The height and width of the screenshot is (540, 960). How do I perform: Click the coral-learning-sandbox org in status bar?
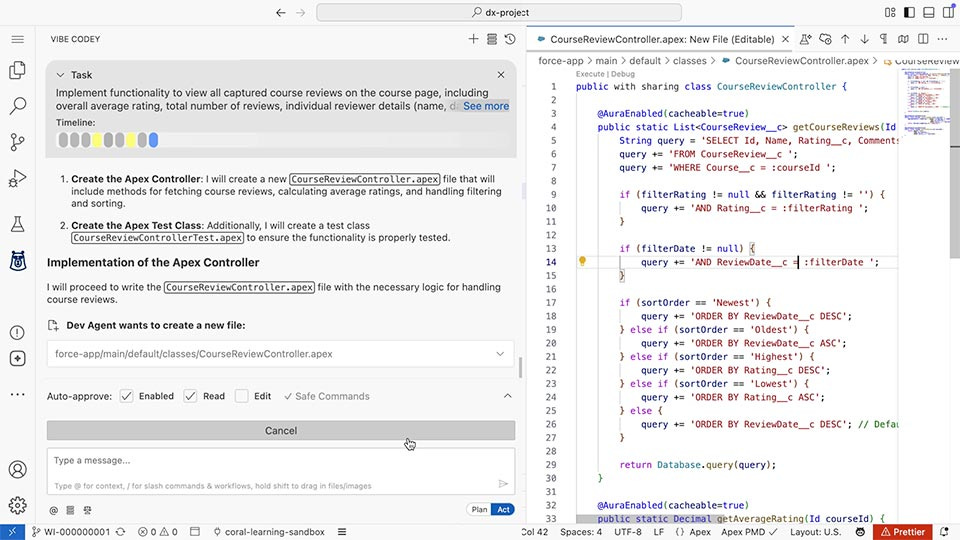269,532
